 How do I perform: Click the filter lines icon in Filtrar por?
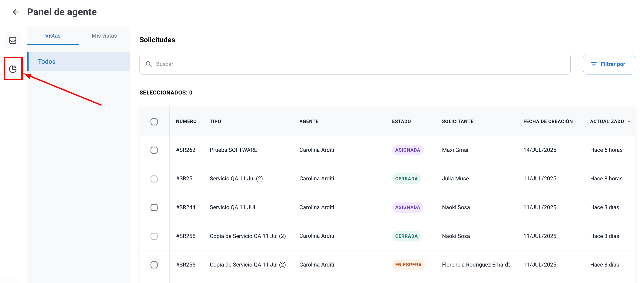coord(593,64)
